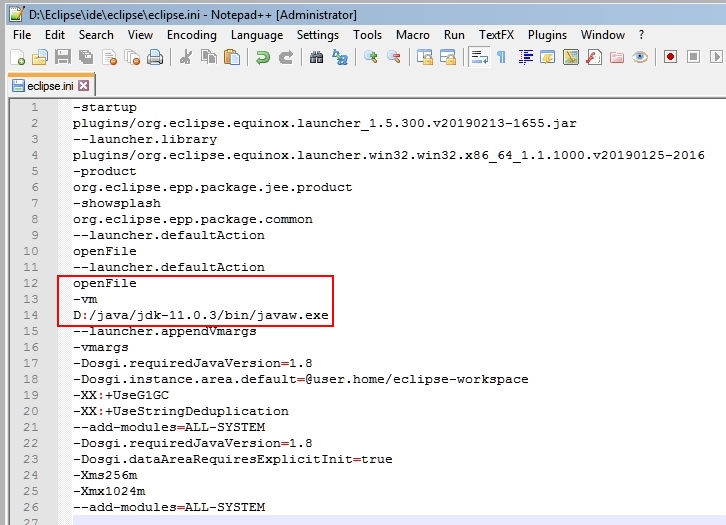Click the javaw.exe path on line 14
This screenshot has height=525, width=726.
pos(200,315)
